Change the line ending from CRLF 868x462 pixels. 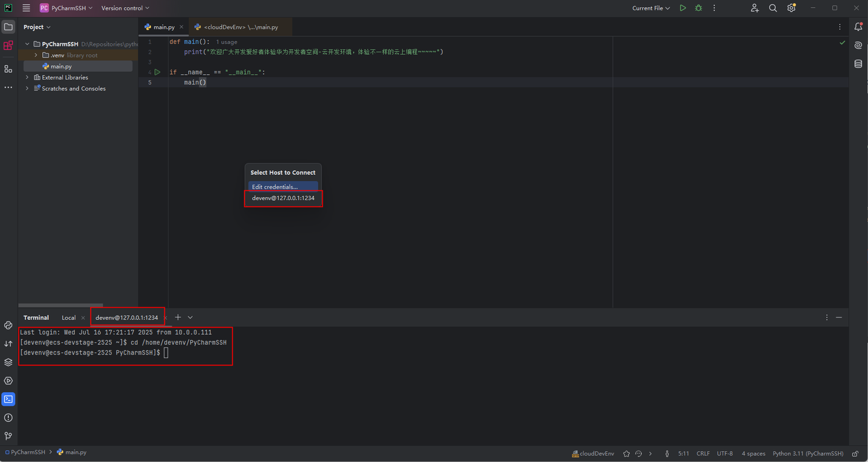pos(703,453)
